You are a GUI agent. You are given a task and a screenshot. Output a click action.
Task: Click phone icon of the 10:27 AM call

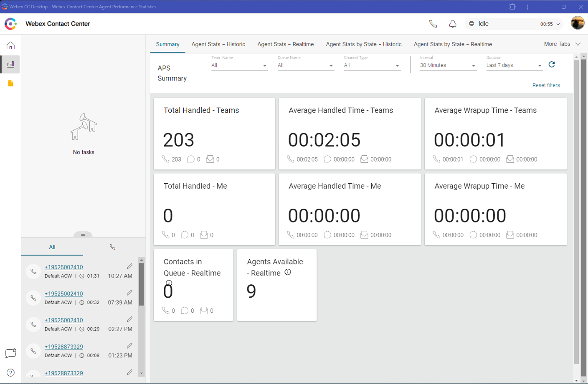[x=33, y=272]
